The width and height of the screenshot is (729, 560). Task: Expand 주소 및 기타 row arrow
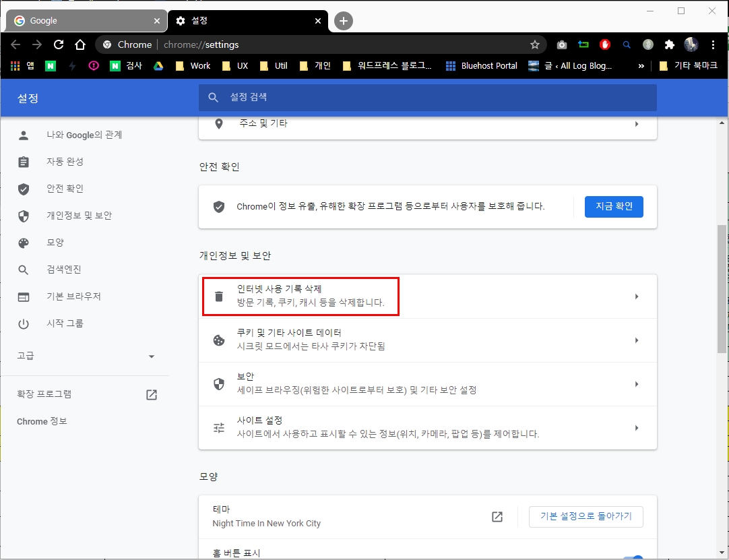coord(637,124)
